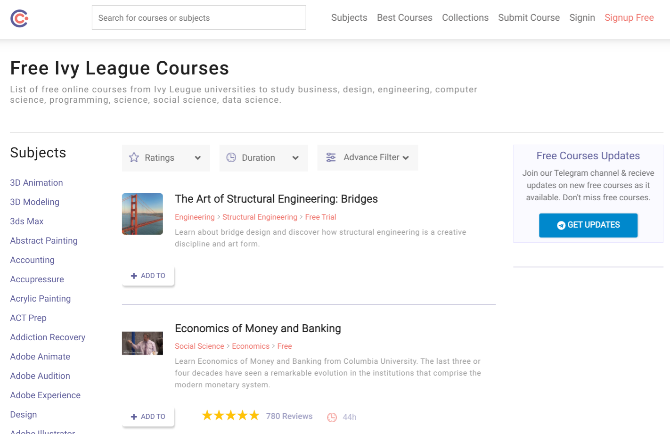Viewport: 670px width, 434px height.
Task: Select the Structural Engineering category link
Action: (x=259, y=217)
